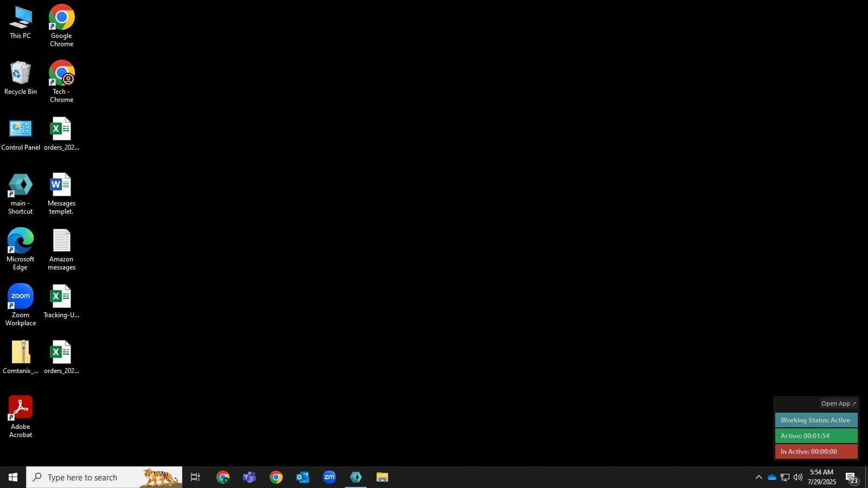This screenshot has height=488, width=868.
Task: Select the Recycle Bin icon
Action: (21, 78)
